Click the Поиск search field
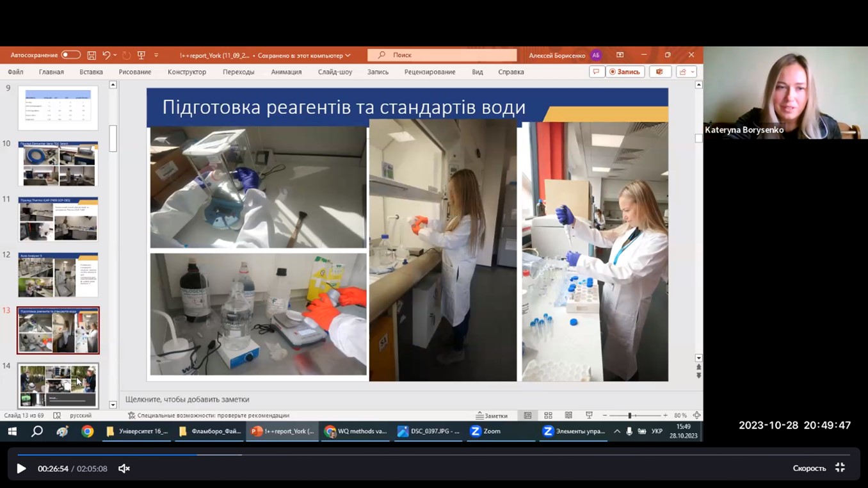 [x=442, y=55]
